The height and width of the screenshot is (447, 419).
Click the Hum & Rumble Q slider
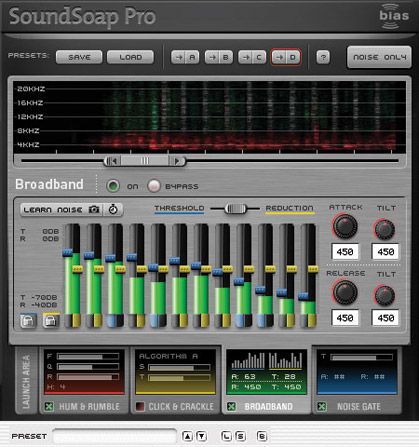coord(88,367)
